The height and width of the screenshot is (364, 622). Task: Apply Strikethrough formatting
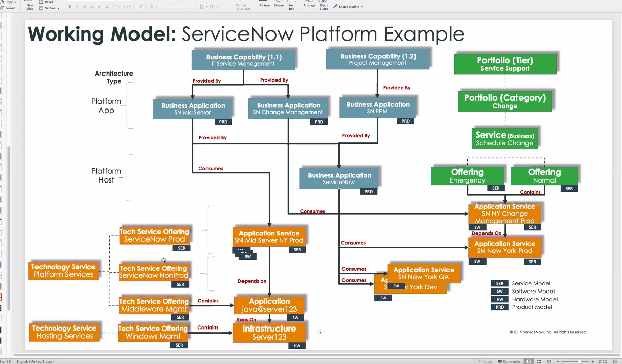92,7
